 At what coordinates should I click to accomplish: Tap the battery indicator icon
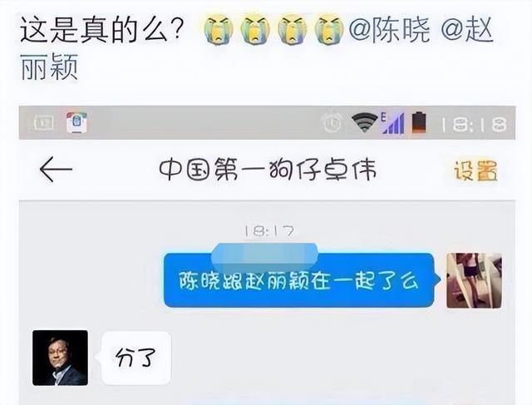pyautogui.click(x=419, y=122)
